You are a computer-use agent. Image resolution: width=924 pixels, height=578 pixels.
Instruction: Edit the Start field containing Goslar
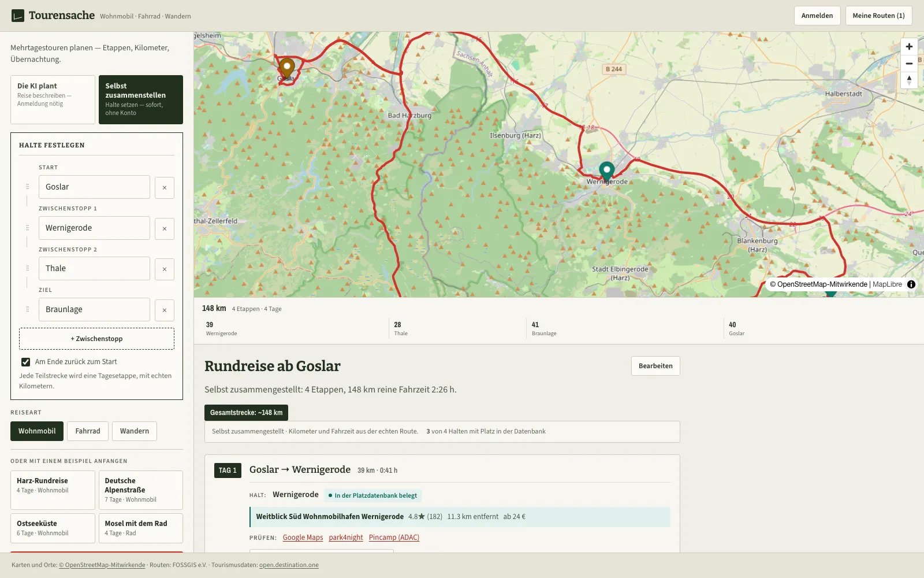click(94, 187)
